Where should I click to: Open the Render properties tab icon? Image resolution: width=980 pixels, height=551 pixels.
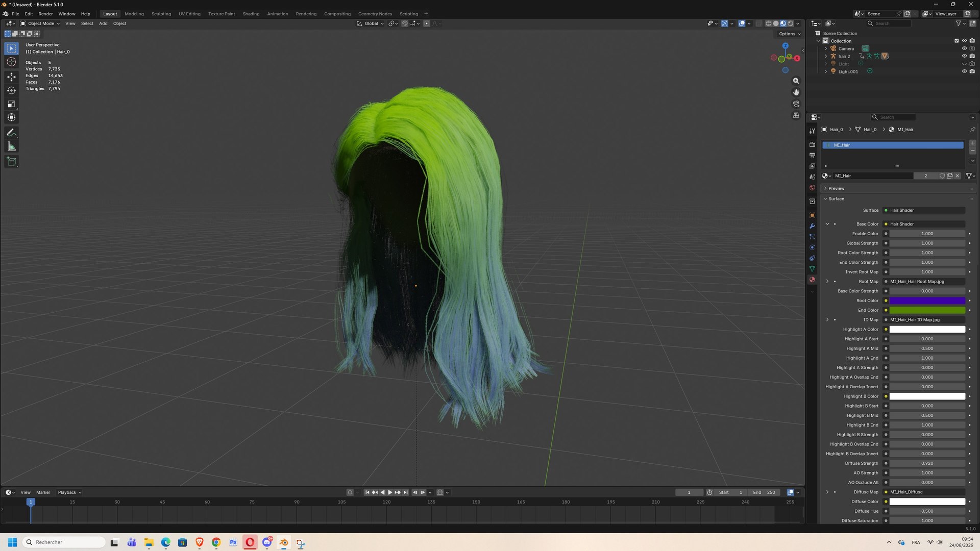[812, 145]
